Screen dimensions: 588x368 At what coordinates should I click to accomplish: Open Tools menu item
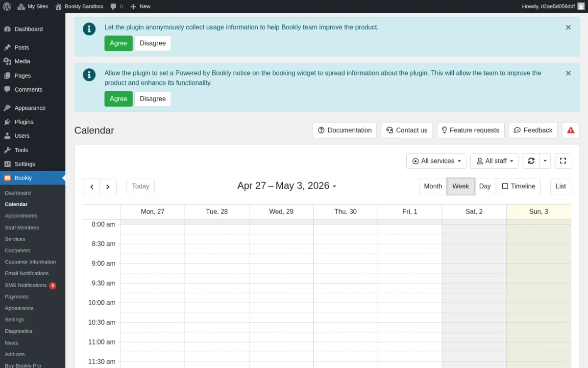(x=32, y=150)
